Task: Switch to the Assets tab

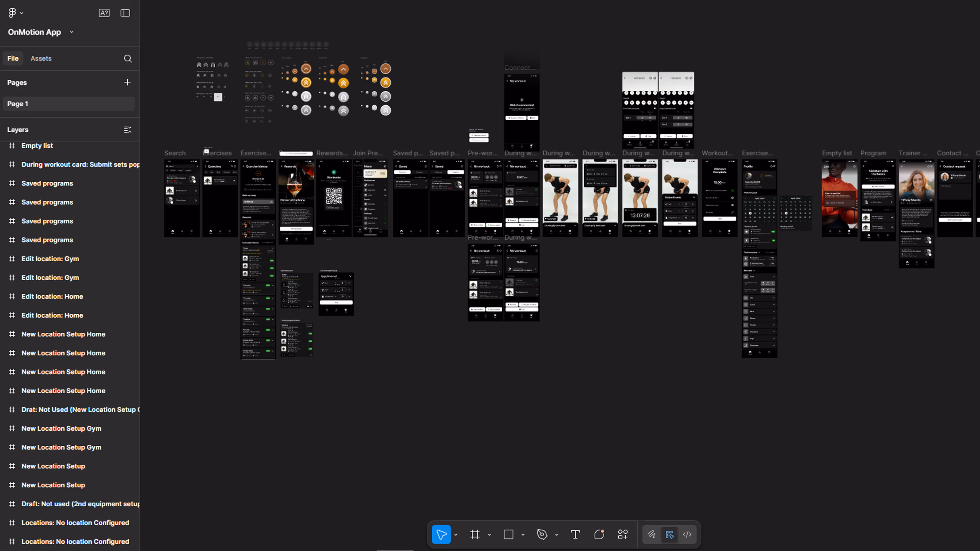Action: (x=41, y=59)
